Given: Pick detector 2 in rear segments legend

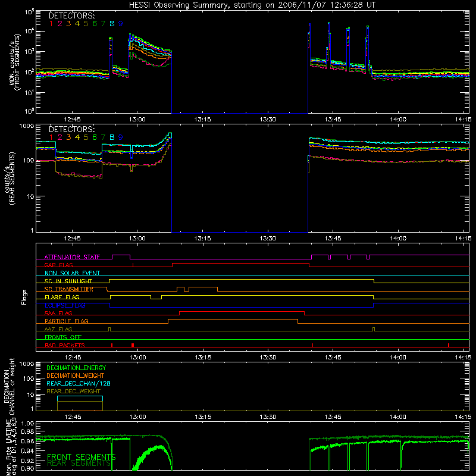Looking at the screenshot, I should pos(60,137).
